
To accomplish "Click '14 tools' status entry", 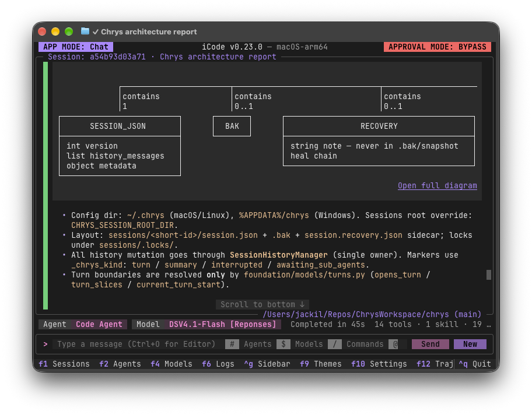I will tap(393, 325).
